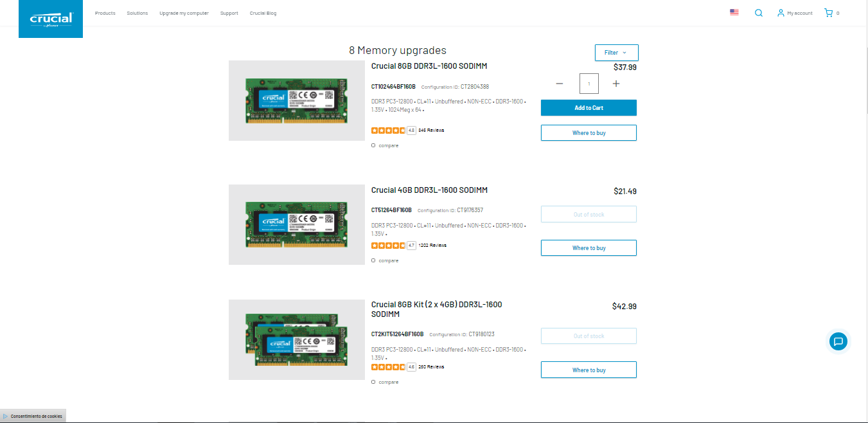Expand the Filter dropdown

617,53
